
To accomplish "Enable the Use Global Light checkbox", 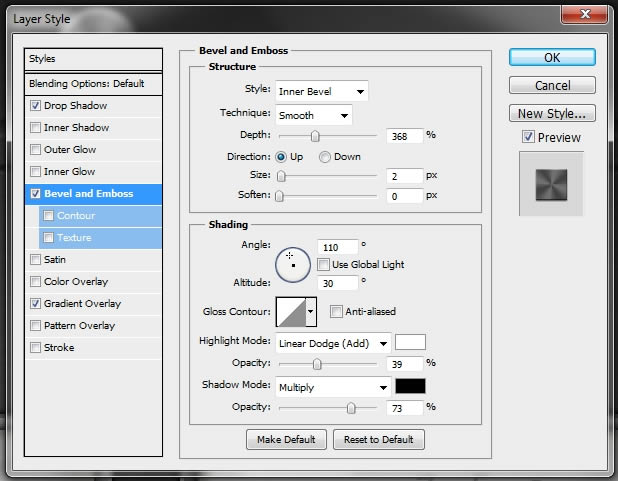I will tap(323, 264).
